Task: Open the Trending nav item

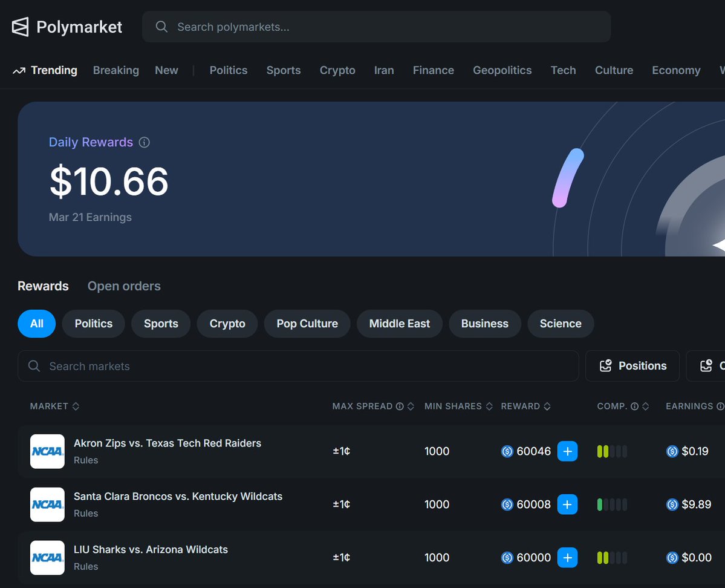Action: [x=45, y=70]
